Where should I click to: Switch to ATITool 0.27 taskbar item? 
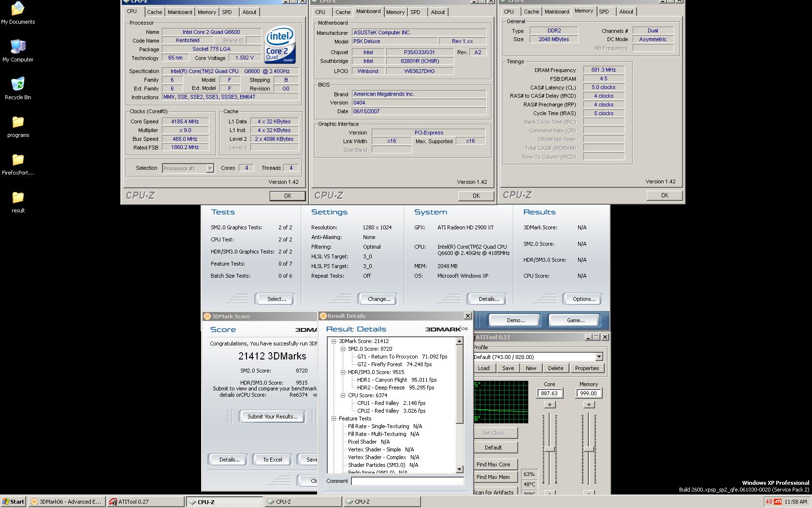tap(145, 502)
